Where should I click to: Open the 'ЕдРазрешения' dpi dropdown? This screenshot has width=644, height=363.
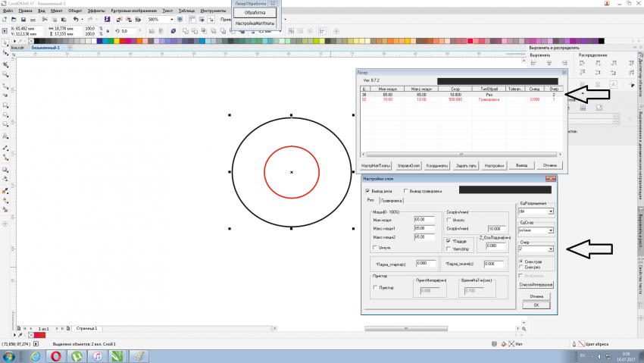coord(551,212)
